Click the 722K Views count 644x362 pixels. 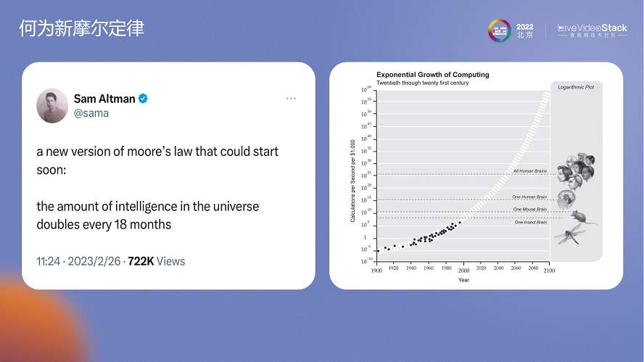tap(157, 261)
